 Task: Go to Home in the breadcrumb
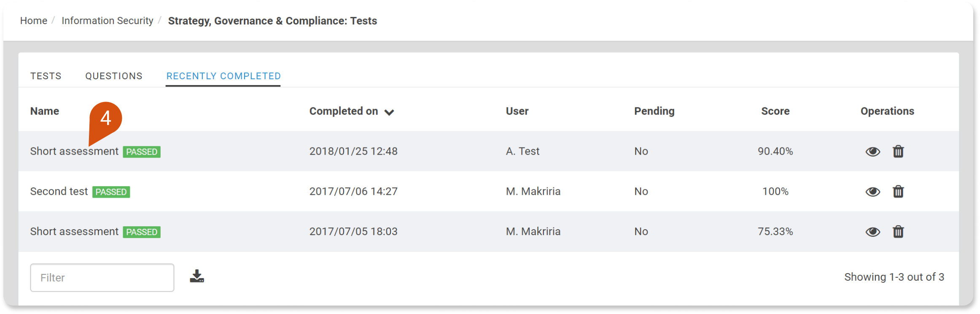coord(34,21)
